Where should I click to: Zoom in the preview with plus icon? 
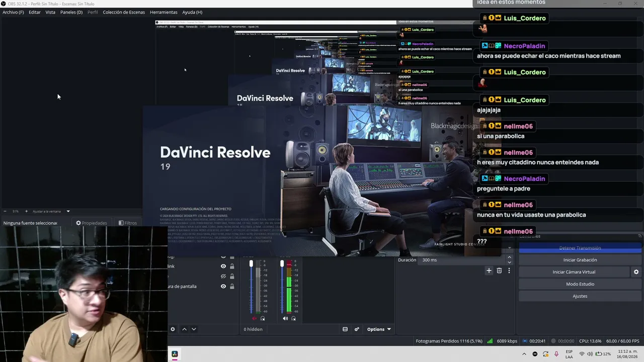tap(27, 211)
